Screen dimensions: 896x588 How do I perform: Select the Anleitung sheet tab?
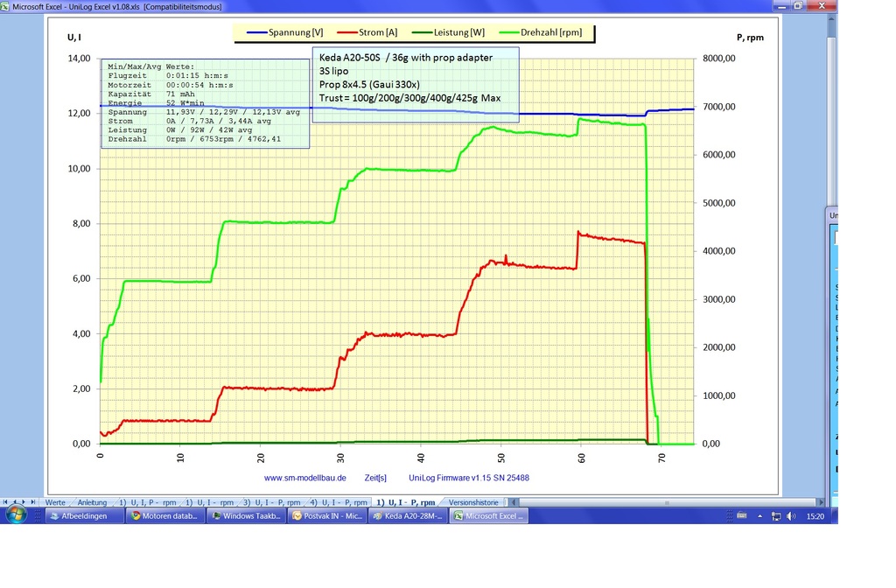point(92,502)
